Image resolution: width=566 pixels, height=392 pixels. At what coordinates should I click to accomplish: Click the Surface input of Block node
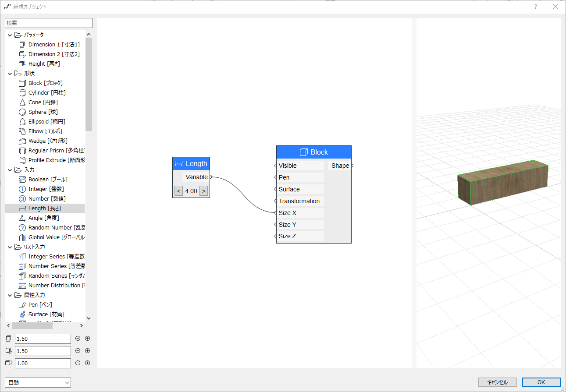point(300,189)
